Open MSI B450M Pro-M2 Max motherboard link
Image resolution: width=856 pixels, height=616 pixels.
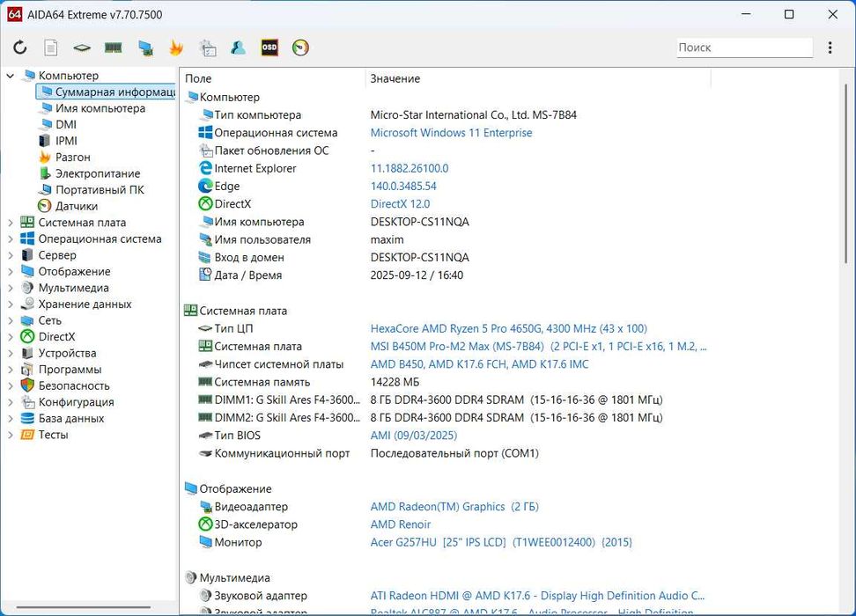[x=538, y=347]
